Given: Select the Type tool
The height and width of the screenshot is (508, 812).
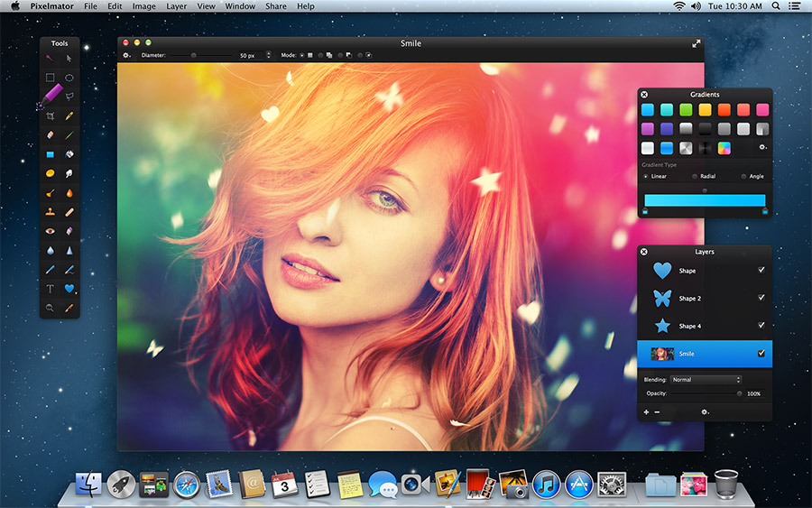Looking at the screenshot, I should pyautogui.click(x=51, y=289).
